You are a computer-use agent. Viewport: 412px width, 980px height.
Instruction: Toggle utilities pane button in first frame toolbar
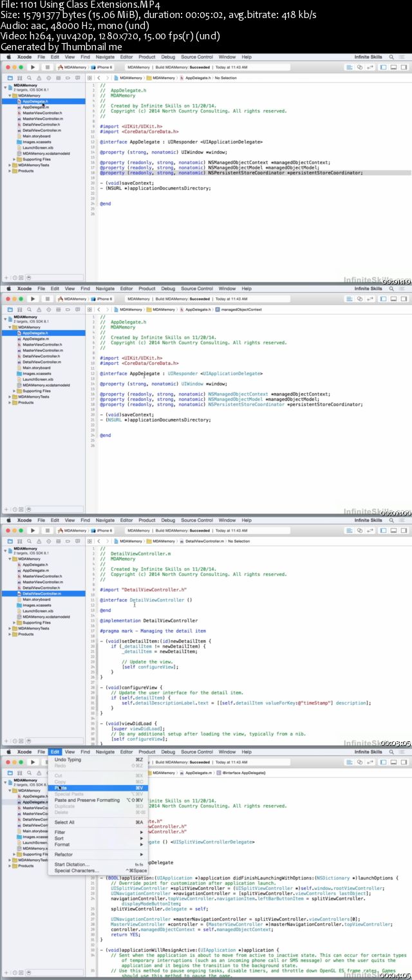click(402, 67)
